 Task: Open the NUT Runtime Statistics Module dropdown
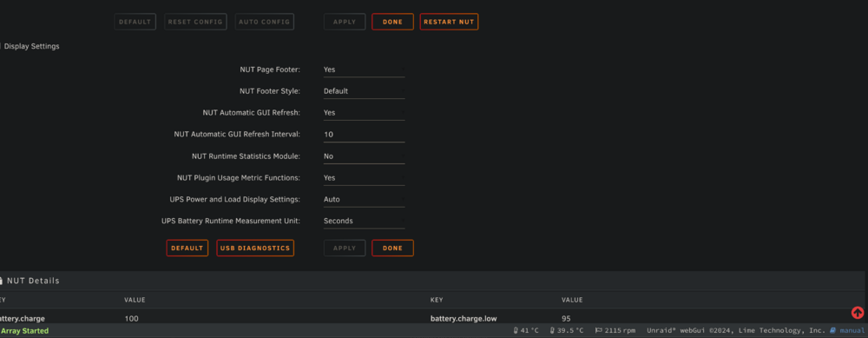[364, 156]
